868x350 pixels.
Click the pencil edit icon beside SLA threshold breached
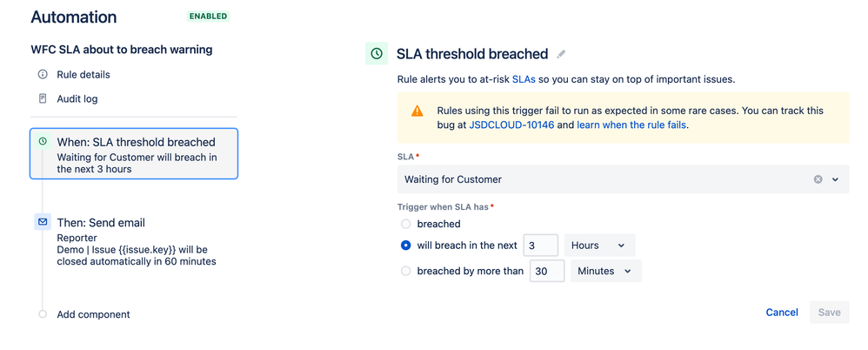[x=561, y=54]
